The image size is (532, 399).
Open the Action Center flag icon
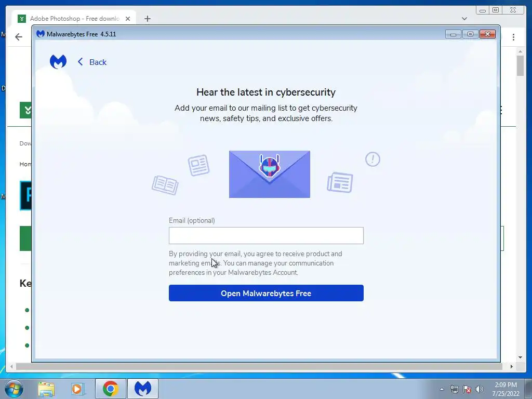tap(467, 389)
